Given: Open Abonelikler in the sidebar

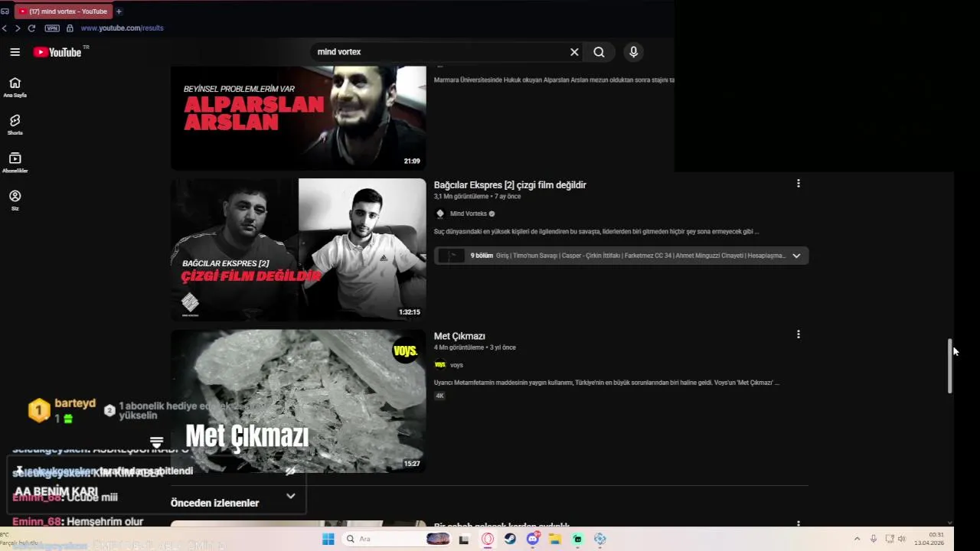Looking at the screenshot, I should click(15, 162).
